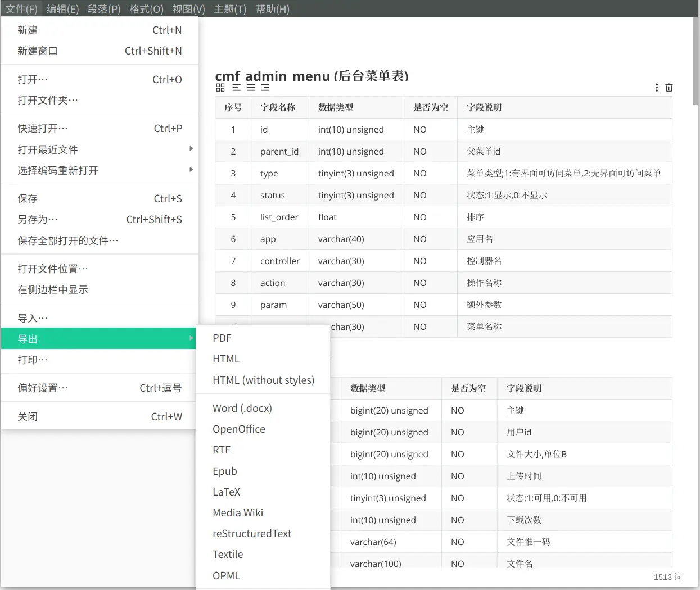Image resolution: width=700 pixels, height=590 pixels.
Task: Open the 帮助 menu
Action: [x=272, y=8]
